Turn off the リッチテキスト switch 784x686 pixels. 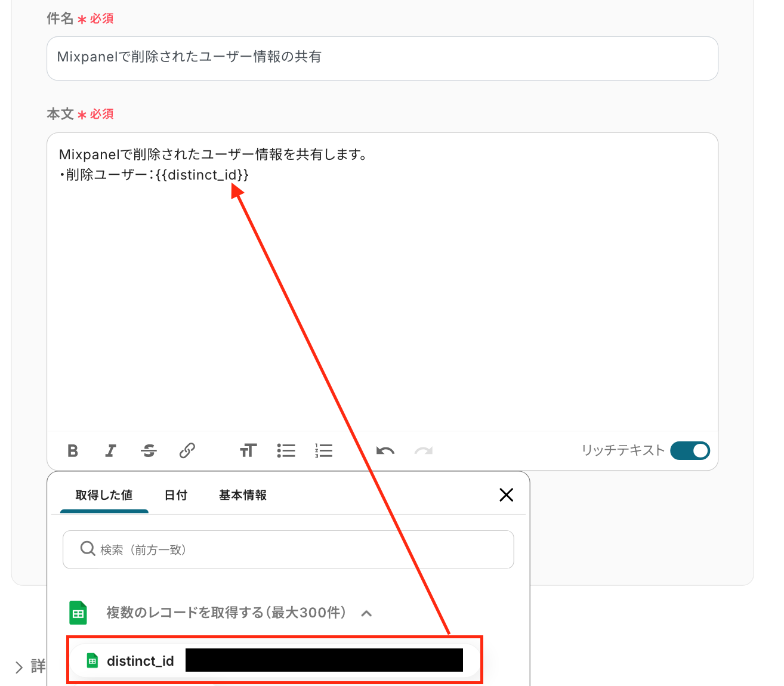[x=690, y=450]
